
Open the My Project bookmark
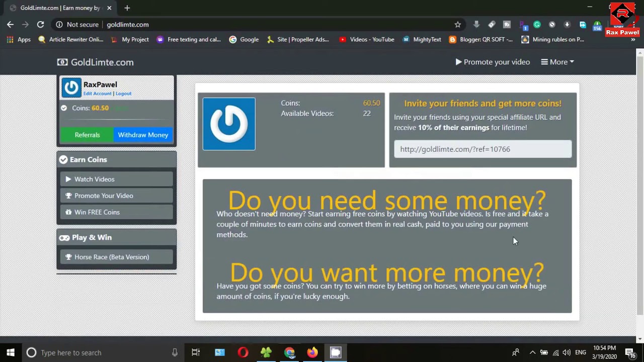[x=130, y=39]
